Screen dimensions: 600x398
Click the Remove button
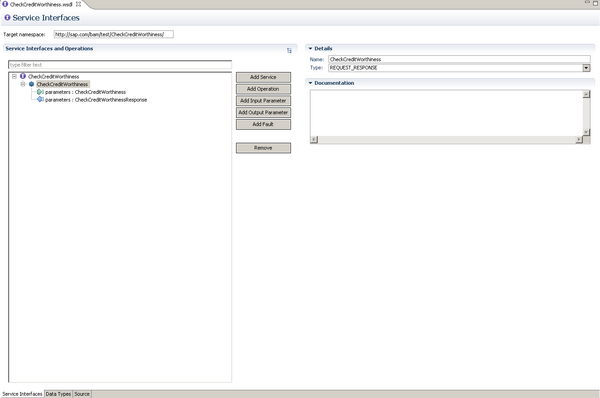click(x=263, y=148)
